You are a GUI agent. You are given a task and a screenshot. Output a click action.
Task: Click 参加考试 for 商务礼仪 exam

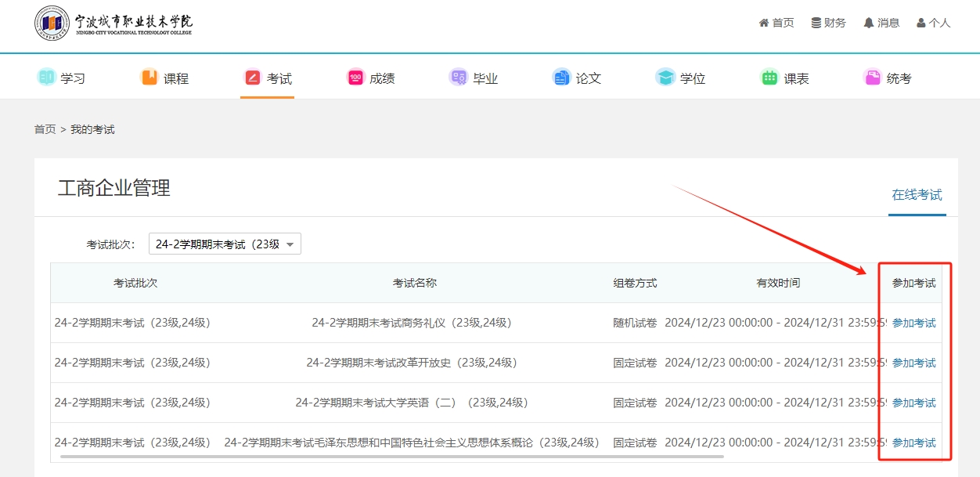point(913,323)
